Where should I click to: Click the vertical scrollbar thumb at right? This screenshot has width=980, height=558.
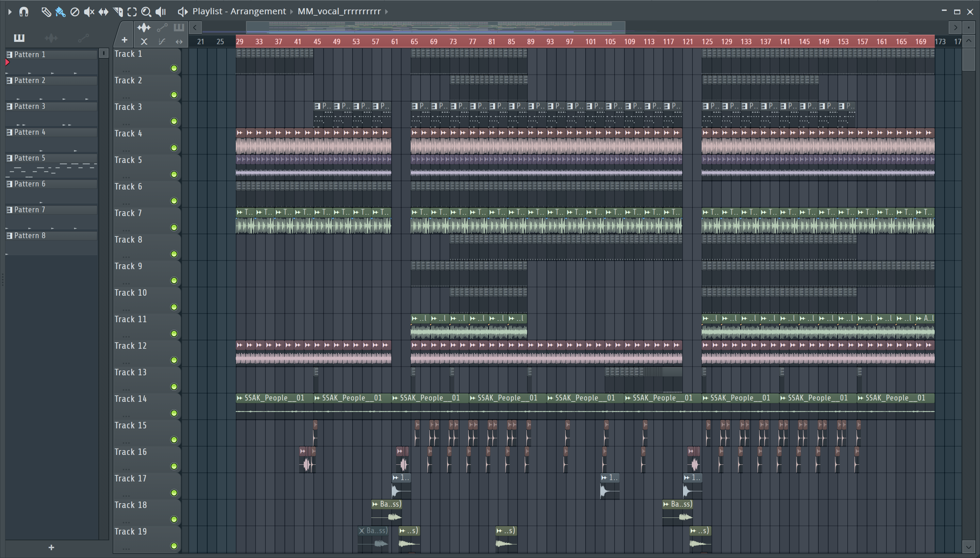(x=968, y=59)
